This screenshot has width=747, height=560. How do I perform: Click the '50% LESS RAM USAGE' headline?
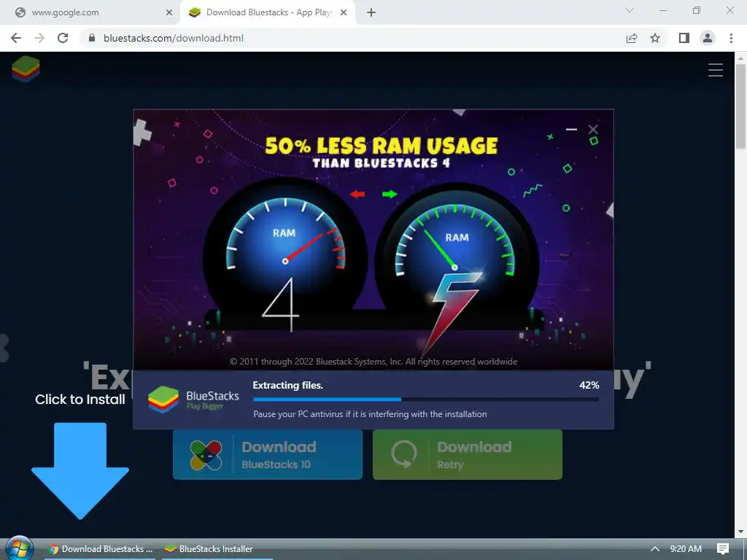click(x=381, y=146)
